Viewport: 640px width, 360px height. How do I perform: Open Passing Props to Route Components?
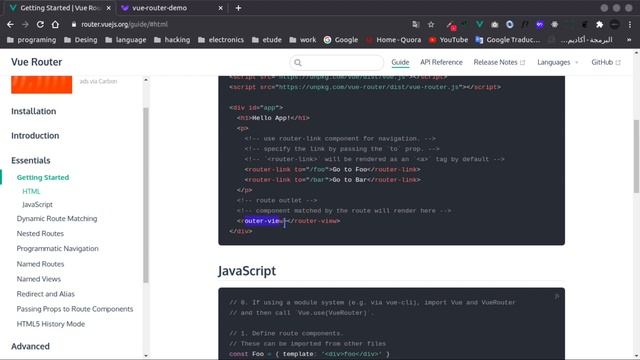(75, 309)
